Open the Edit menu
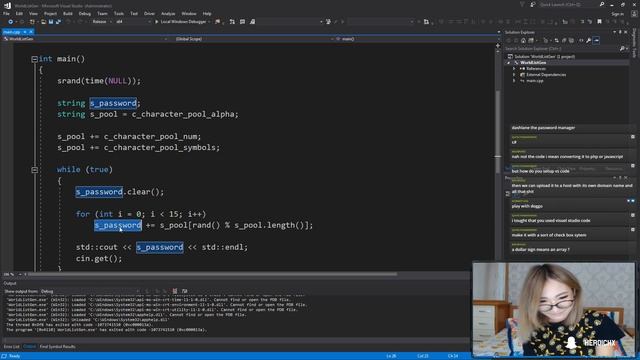The width and height of the screenshot is (640, 360). pos(19,13)
